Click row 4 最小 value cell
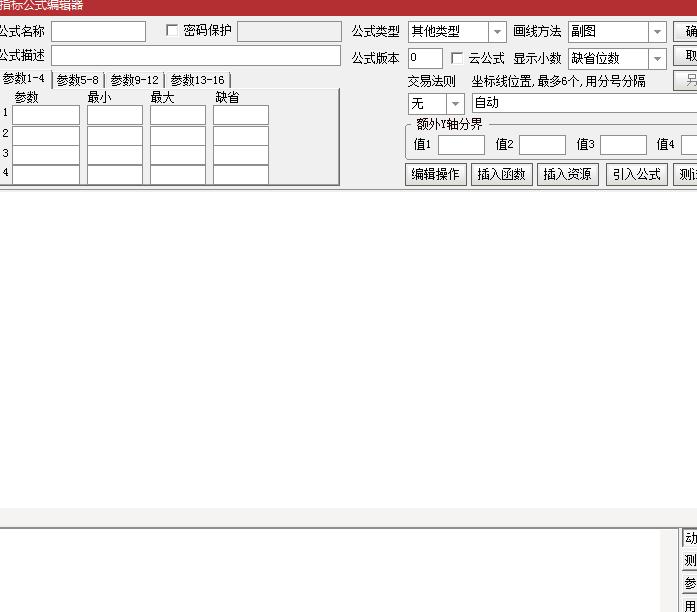The height and width of the screenshot is (612, 697). tap(115, 174)
